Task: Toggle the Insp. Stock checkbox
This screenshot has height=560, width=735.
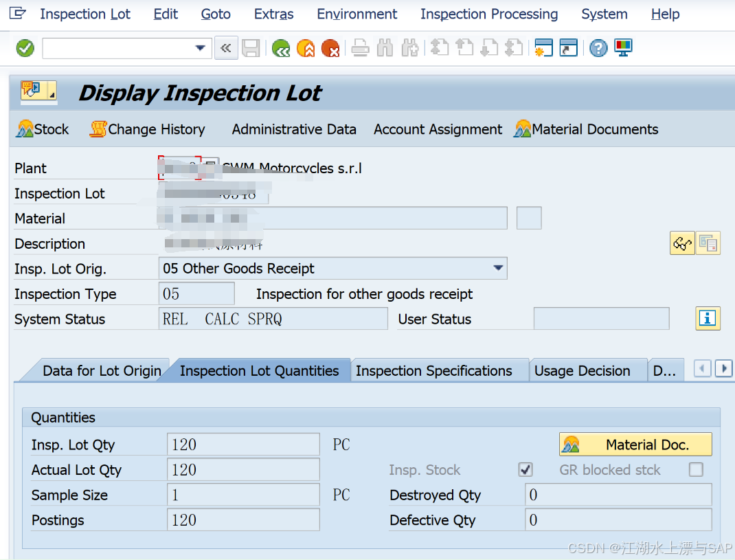Action: [x=525, y=469]
